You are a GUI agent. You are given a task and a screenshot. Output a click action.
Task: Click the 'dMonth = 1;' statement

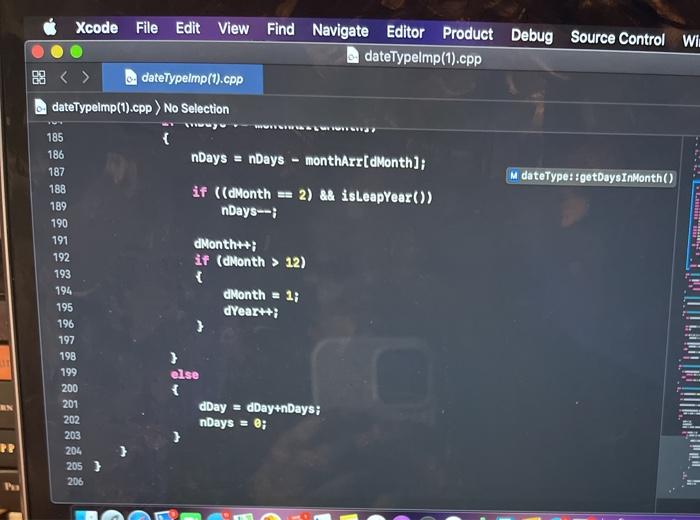click(261, 295)
